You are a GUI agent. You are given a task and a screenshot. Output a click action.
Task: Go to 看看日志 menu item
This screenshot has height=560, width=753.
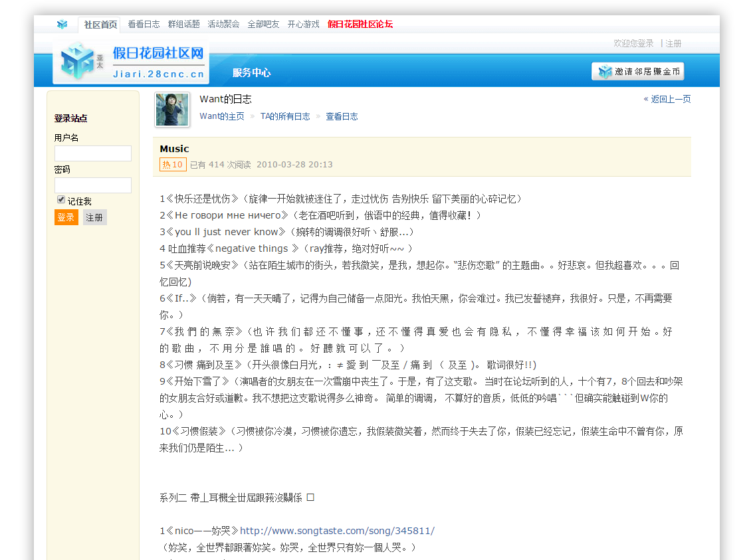[144, 24]
